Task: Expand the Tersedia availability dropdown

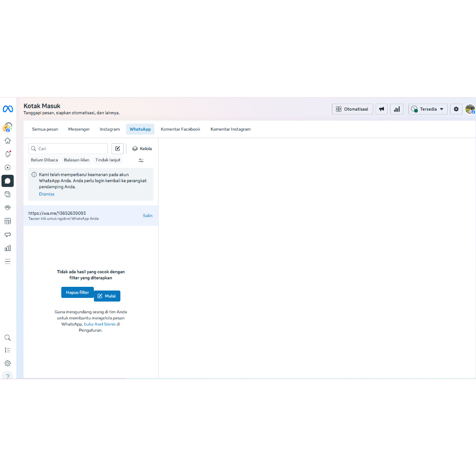Action: [x=428, y=109]
